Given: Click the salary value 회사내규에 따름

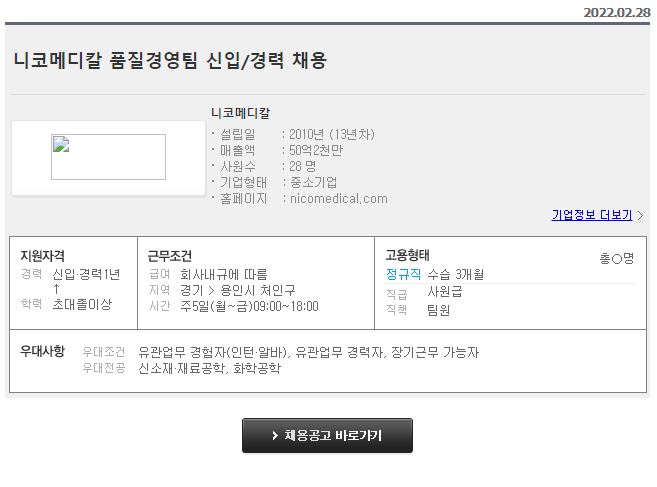Looking at the screenshot, I should [x=224, y=274].
